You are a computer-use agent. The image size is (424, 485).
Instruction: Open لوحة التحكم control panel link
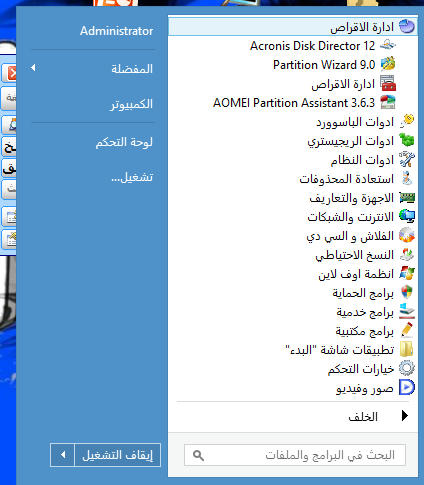click(124, 142)
